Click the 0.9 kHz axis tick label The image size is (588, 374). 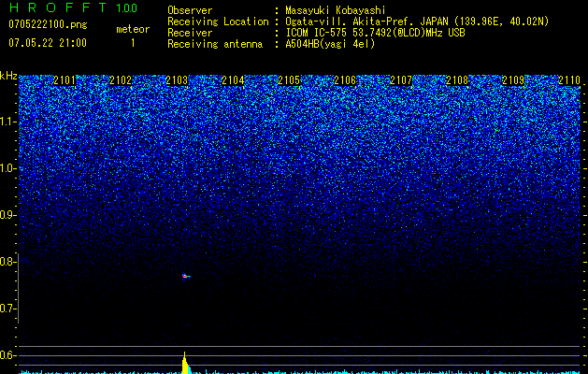7,215
